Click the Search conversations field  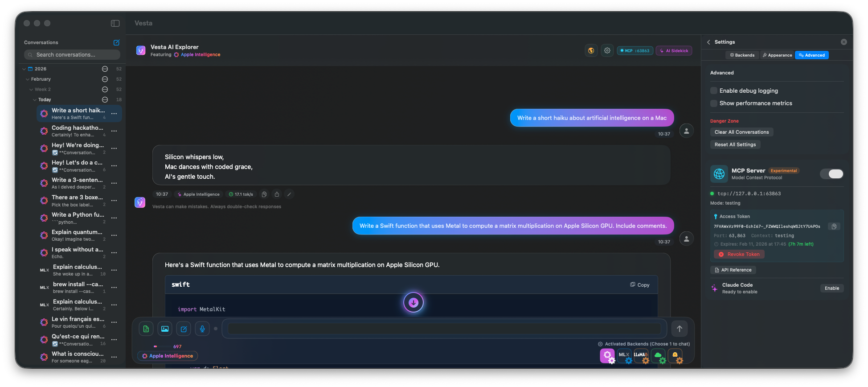point(72,55)
